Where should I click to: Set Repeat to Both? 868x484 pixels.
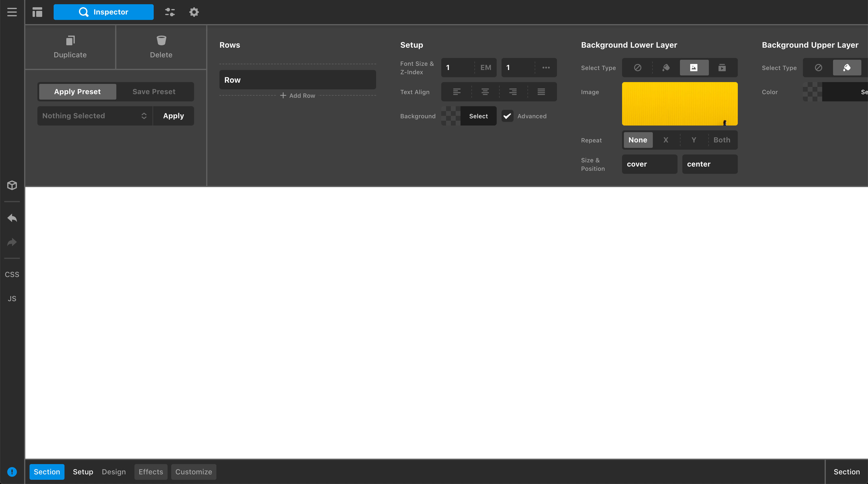coord(722,140)
